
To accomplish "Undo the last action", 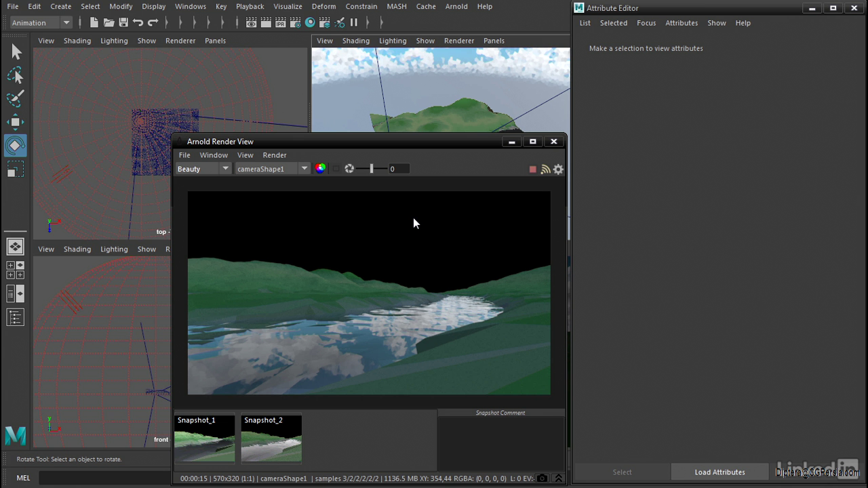I will coord(138,22).
